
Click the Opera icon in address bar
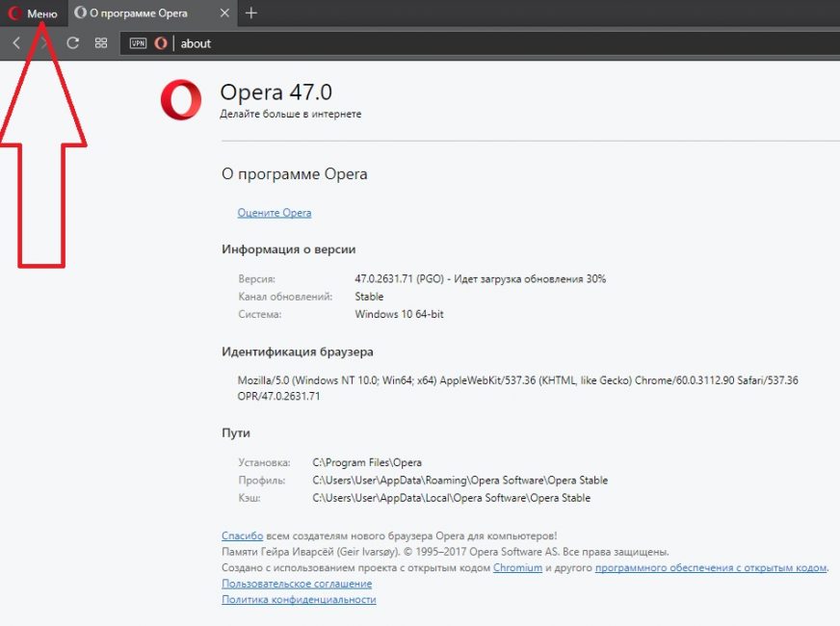click(161, 43)
